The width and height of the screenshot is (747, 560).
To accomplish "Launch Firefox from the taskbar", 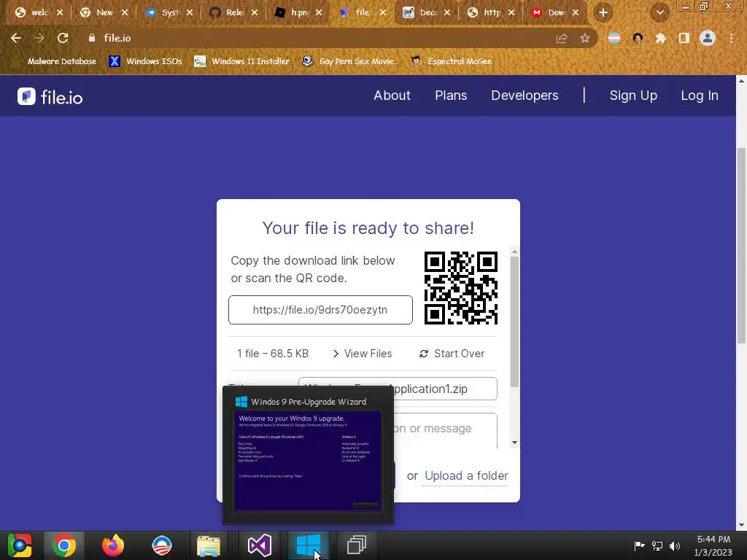I will point(113,545).
